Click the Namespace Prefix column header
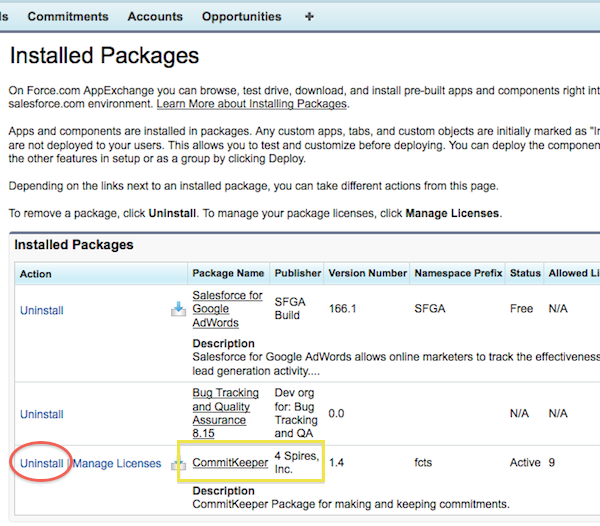The image size is (600, 526). tap(458, 273)
